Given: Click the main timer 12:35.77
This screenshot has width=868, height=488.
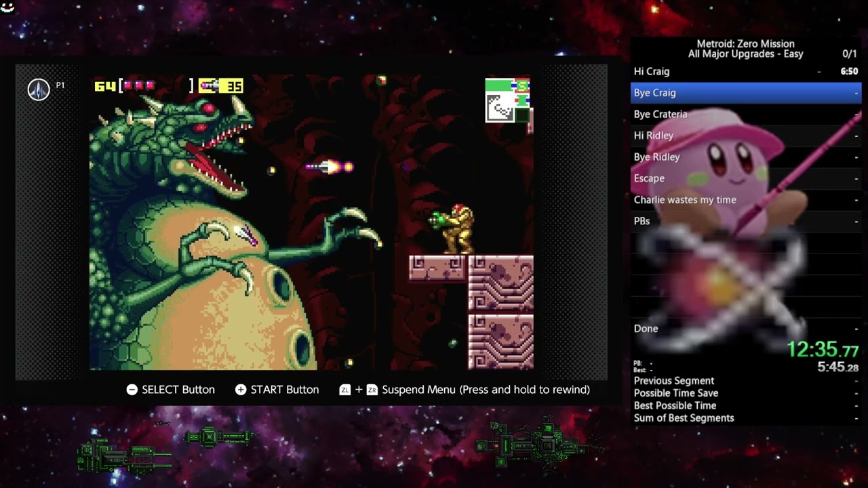Looking at the screenshot, I should click(x=823, y=350).
